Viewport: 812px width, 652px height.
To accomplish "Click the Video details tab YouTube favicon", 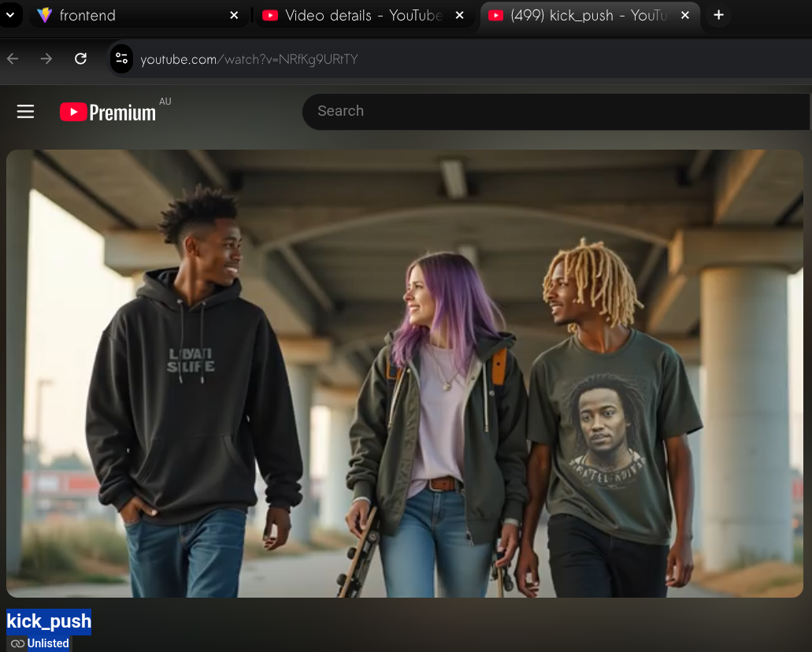I will 270,16.
